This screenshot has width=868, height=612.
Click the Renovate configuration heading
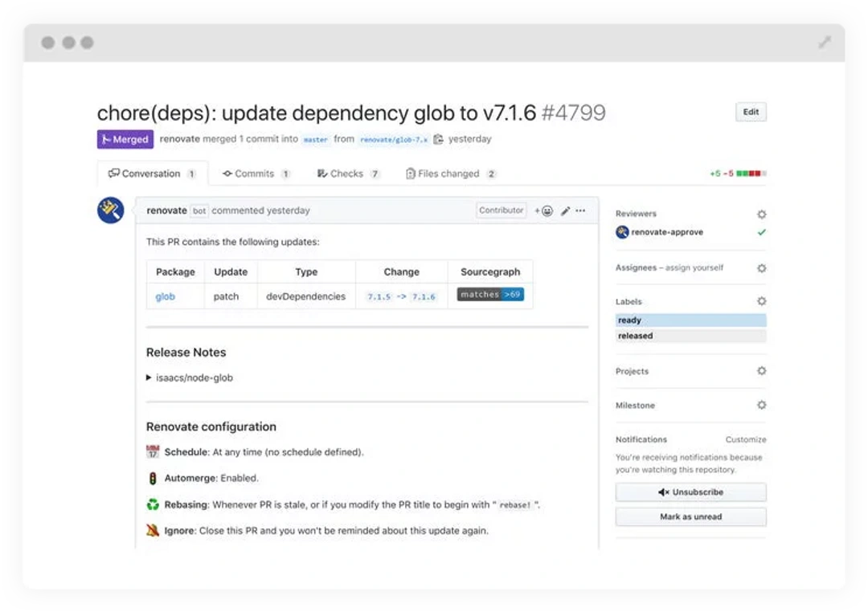pos(211,426)
